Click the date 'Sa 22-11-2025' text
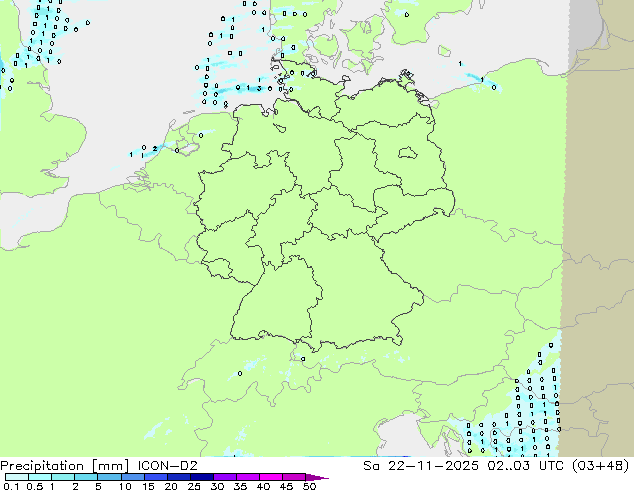This screenshot has height=490, width=634. click(421, 466)
